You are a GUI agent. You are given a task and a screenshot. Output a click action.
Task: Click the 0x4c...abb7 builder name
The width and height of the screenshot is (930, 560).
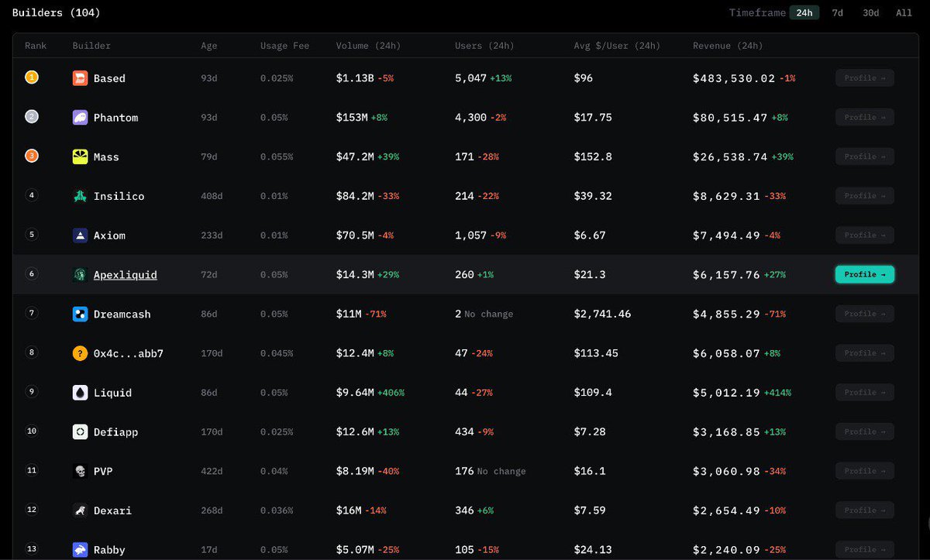129,354
